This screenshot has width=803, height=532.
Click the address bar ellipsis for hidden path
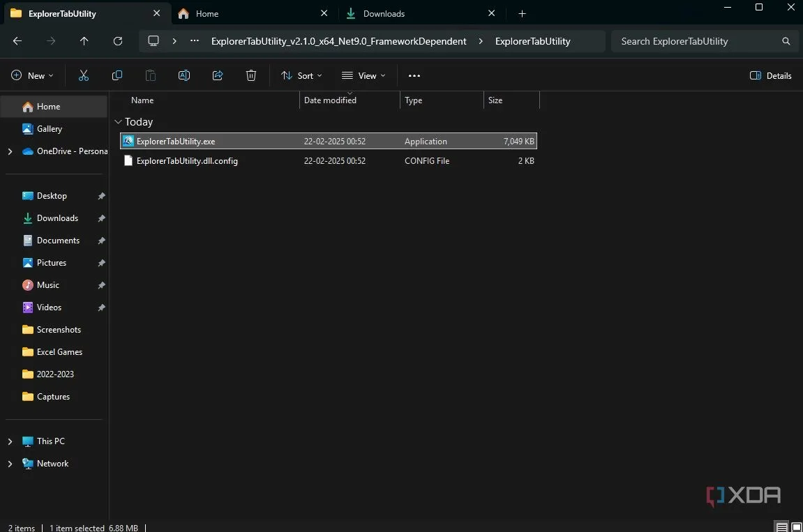click(x=195, y=41)
